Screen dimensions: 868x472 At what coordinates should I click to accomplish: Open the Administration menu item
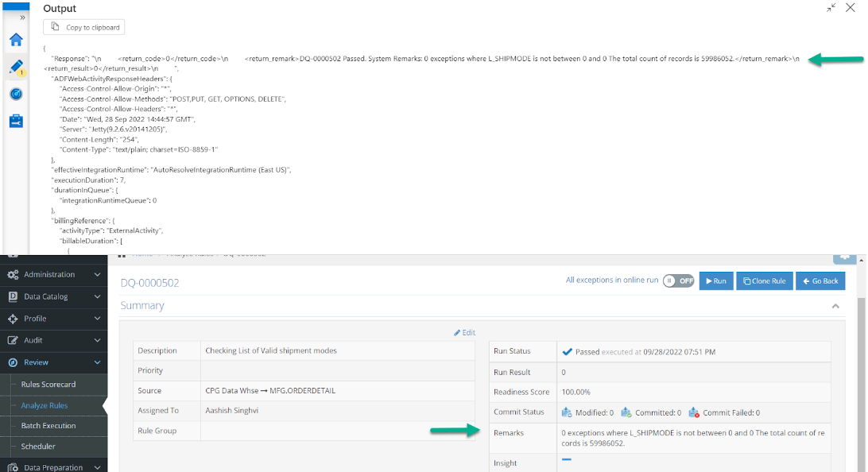[54, 274]
